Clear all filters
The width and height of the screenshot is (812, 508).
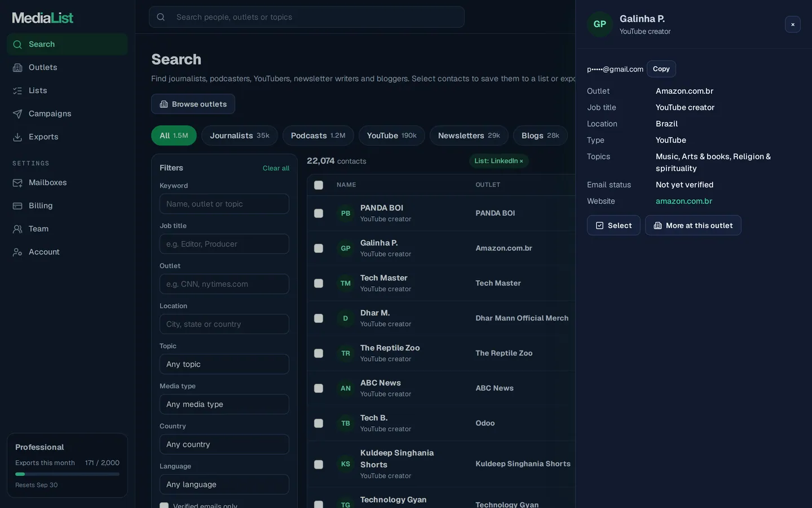tap(276, 168)
